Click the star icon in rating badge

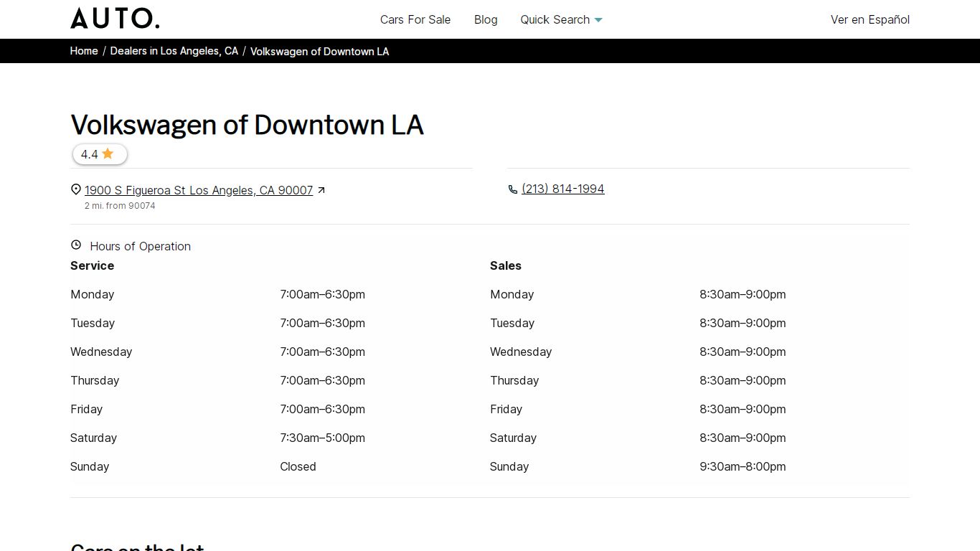(108, 154)
